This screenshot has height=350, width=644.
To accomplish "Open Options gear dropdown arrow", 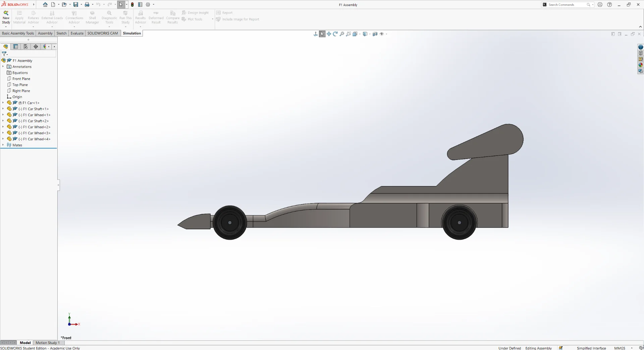I will (x=154, y=5).
